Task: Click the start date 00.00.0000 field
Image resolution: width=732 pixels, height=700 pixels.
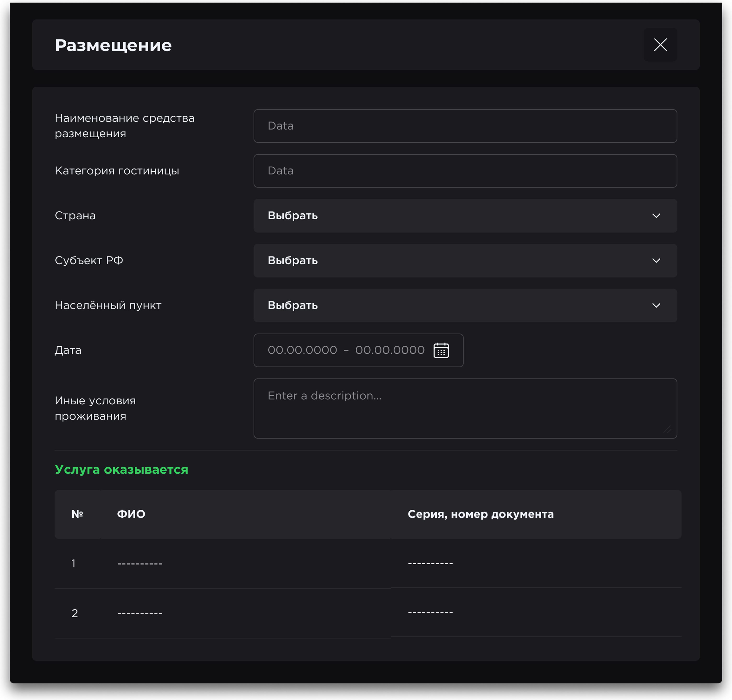Action: coord(302,350)
